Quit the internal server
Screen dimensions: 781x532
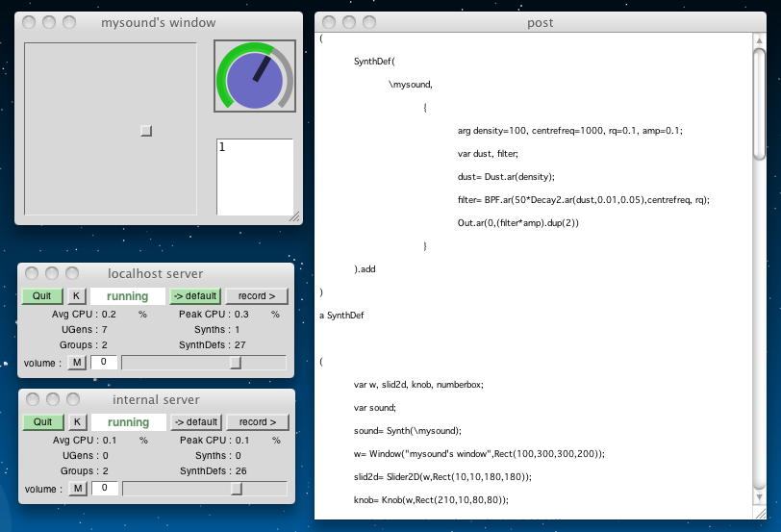[43, 422]
